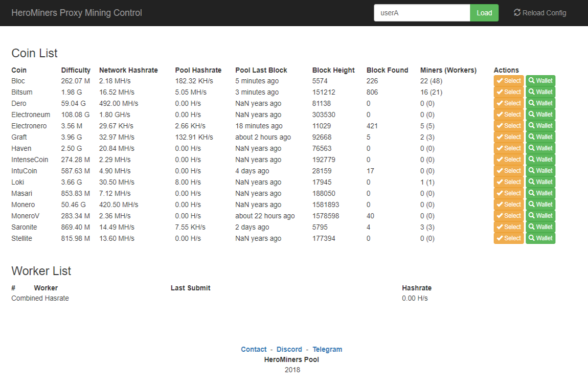
Task: Click Select button for Bloc coin
Action: [x=509, y=81]
